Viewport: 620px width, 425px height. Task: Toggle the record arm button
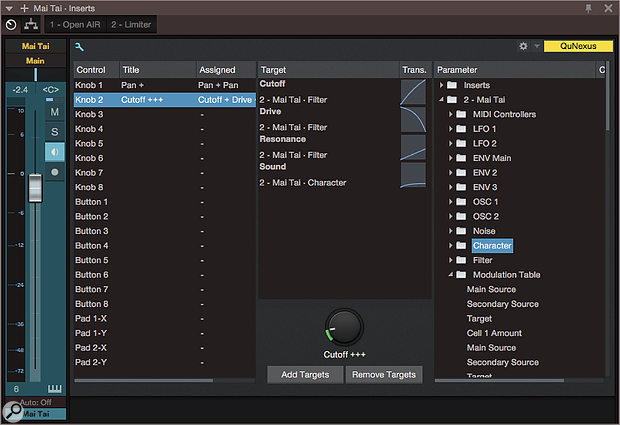[x=55, y=172]
